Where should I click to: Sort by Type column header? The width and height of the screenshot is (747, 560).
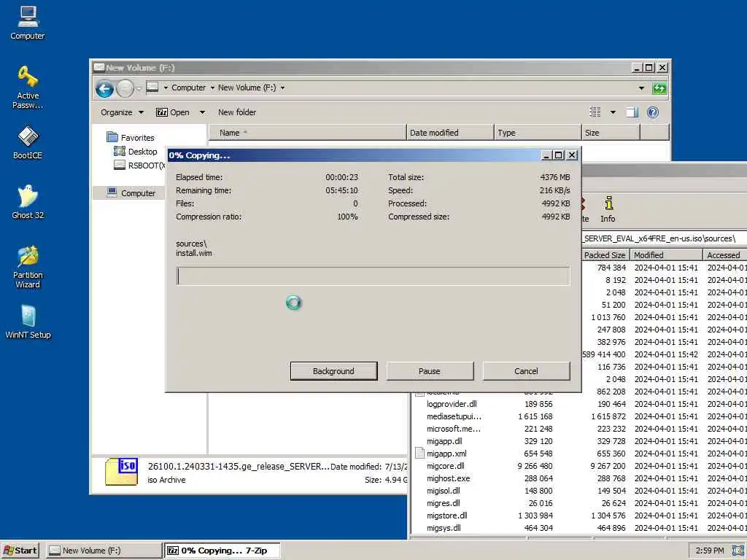coord(538,133)
